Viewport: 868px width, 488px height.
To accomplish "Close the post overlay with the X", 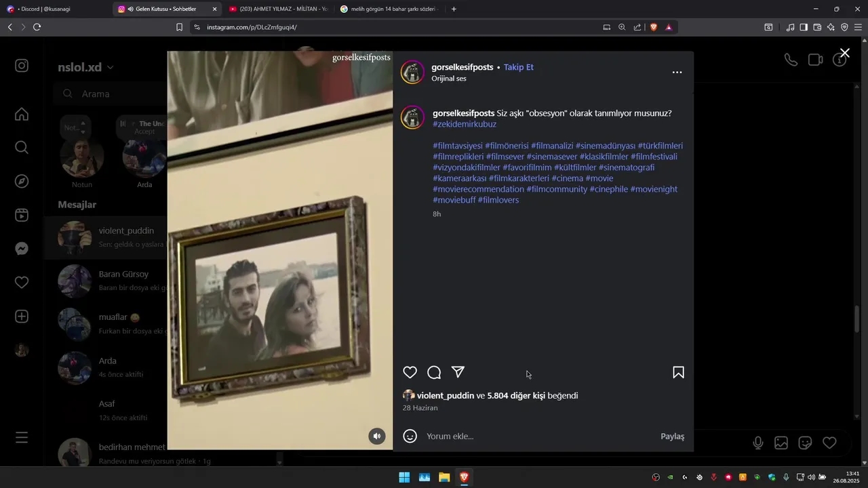I will coord(844,53).
